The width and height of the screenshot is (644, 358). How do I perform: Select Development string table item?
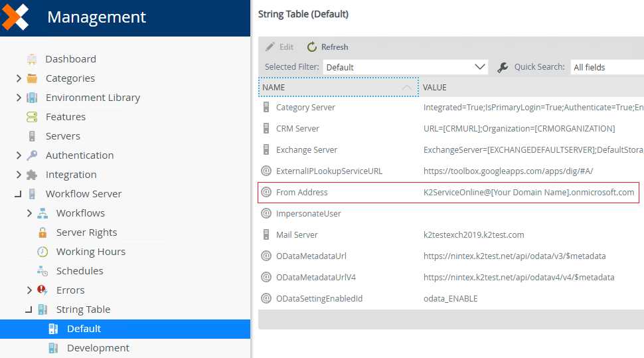(x=98, y=348)
